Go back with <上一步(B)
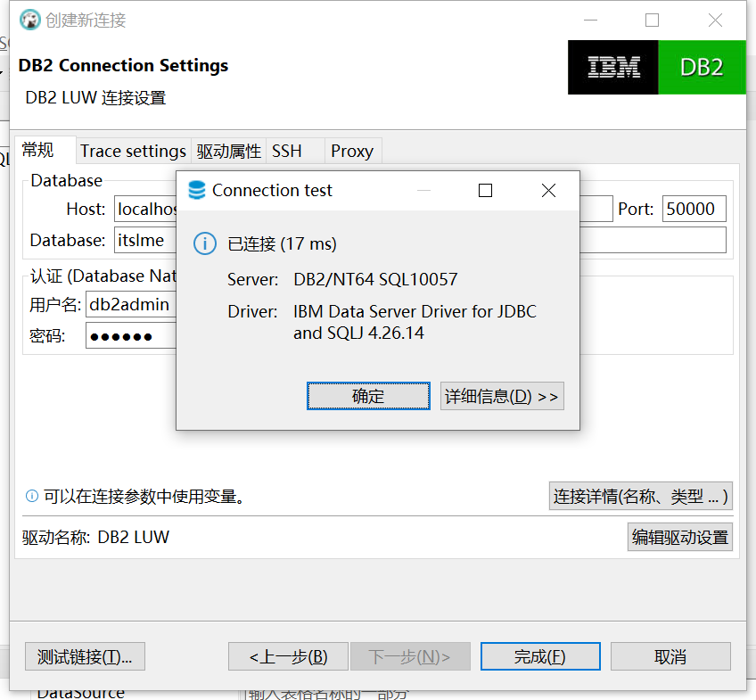This screenshot has height=700, width=756. pyautogui.click(x=288, y=656)
